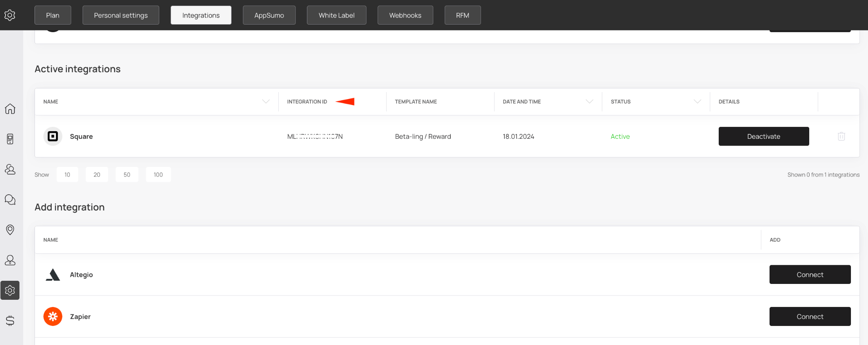Click the Square logo icon
The image size is (868, 345).
[53, 136]
